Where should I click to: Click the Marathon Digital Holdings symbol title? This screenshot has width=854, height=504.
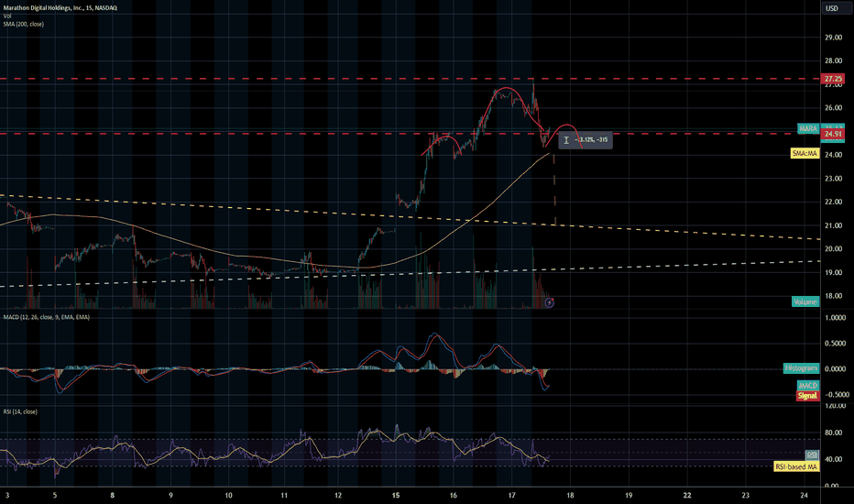[60, 7]
